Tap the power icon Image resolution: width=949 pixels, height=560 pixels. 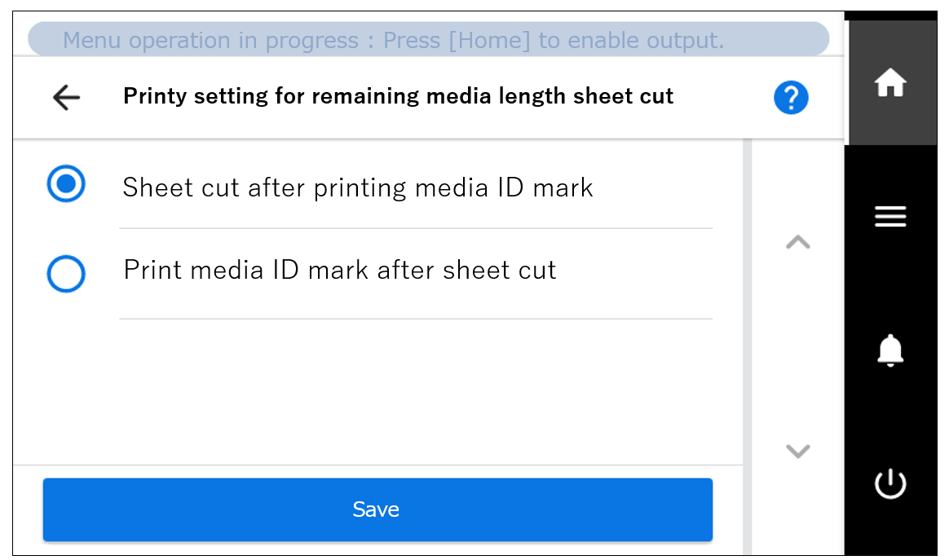pyautogui.click(x=890, y=482)
